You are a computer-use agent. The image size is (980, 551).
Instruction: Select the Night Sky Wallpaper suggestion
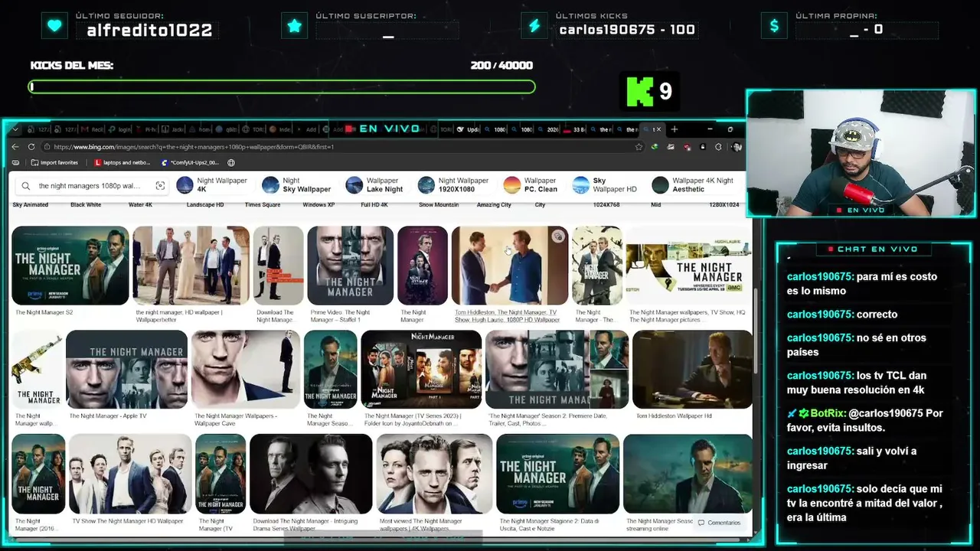point(296,185)
